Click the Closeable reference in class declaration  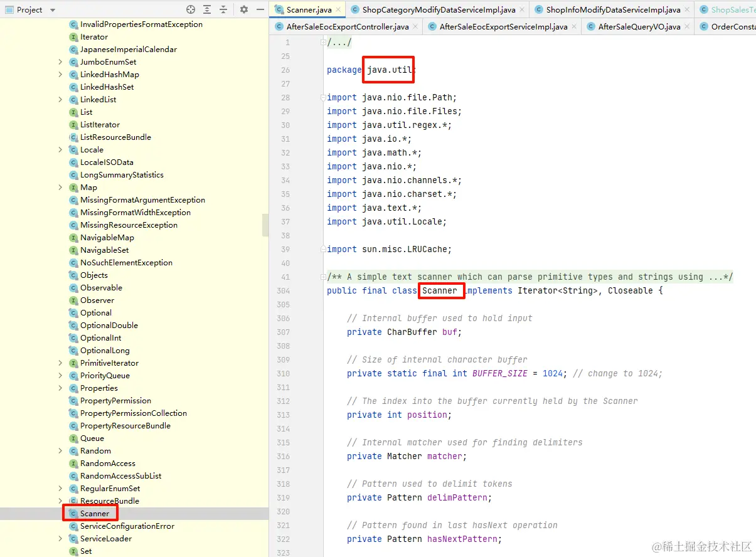pyautogui.click(x=630, y=290)
